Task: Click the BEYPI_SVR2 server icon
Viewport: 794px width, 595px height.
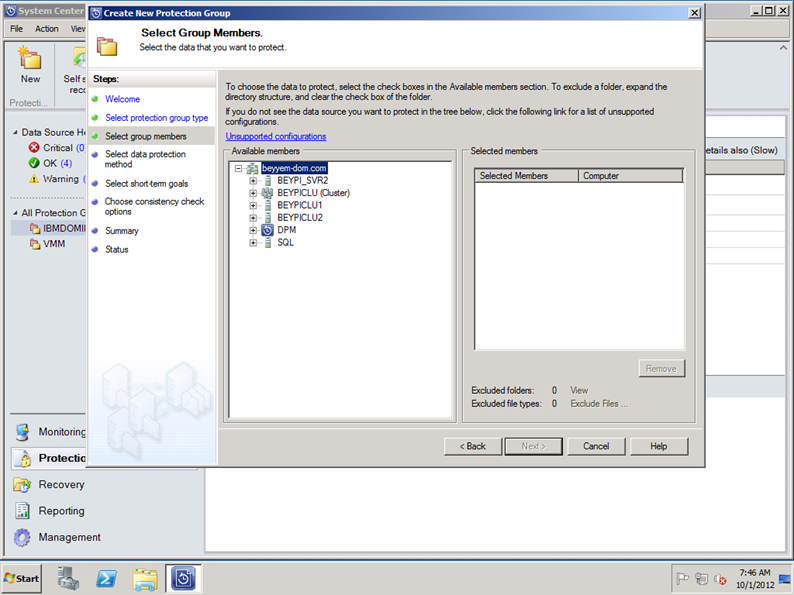Action: tap(267, 181)
